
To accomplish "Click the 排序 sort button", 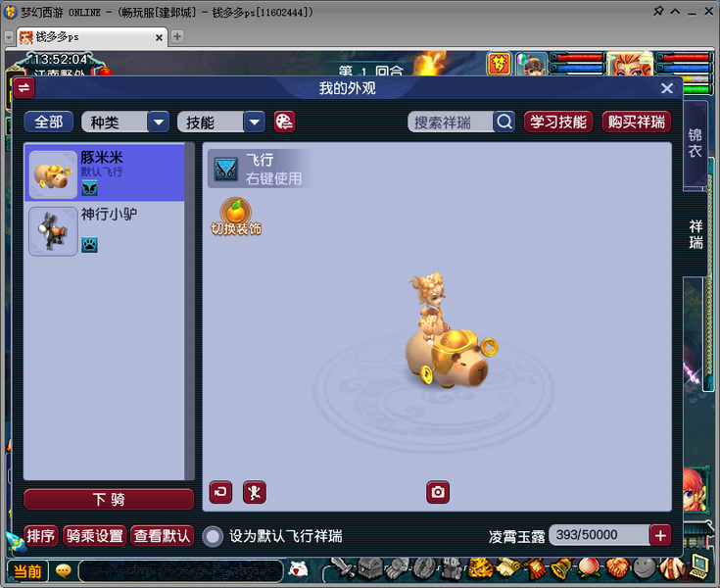I will coord(41,536).
